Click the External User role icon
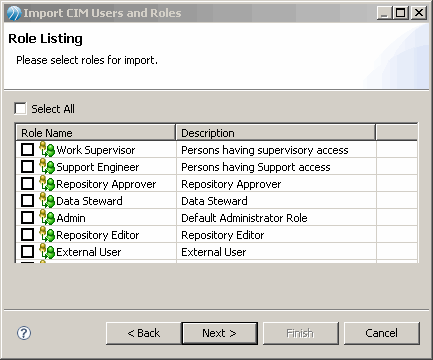 tap(47, 252)
